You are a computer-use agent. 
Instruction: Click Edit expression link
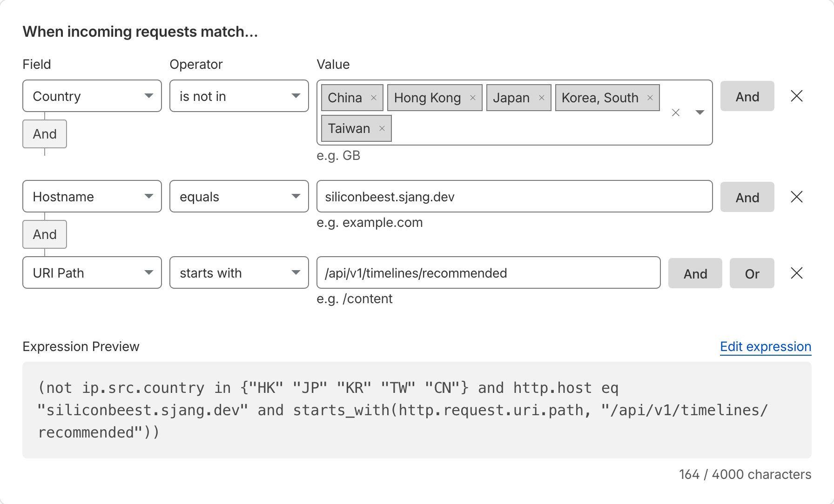[766, 347]
